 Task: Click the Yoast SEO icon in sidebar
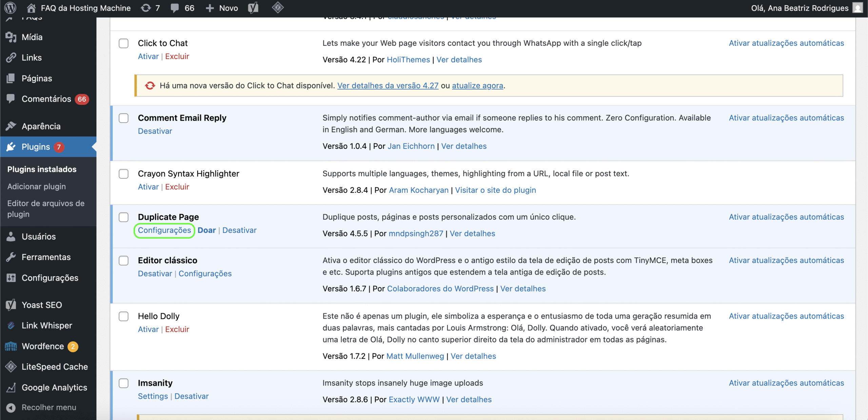(11, 305)
